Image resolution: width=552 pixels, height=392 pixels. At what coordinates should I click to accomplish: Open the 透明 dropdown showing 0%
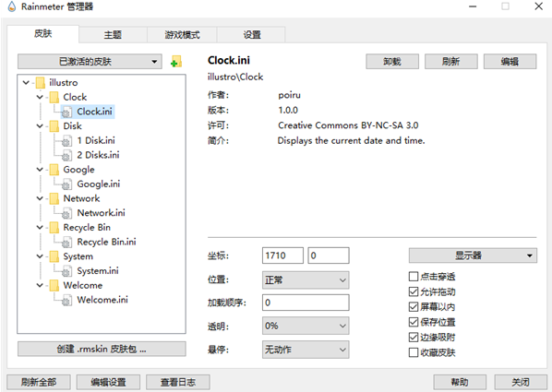tap(306, 326)
